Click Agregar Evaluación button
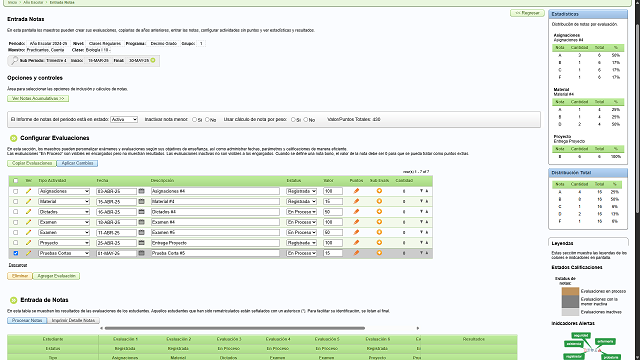The image size is (640, 360). 56,276
